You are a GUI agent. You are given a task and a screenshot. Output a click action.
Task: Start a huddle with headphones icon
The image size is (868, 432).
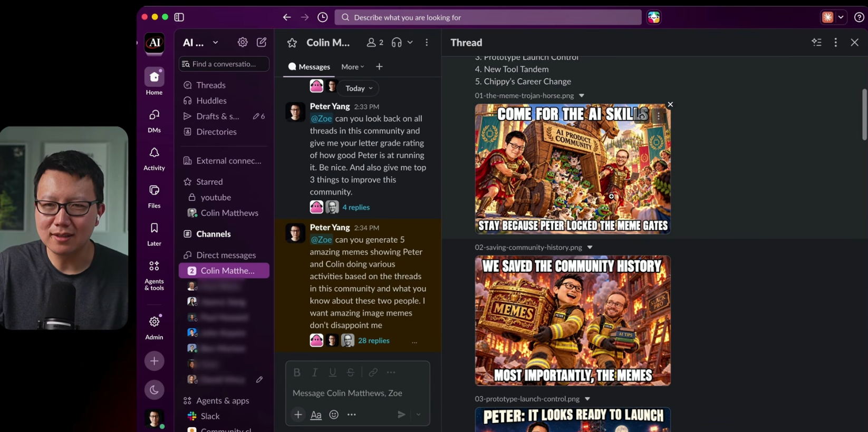[397, 43]
